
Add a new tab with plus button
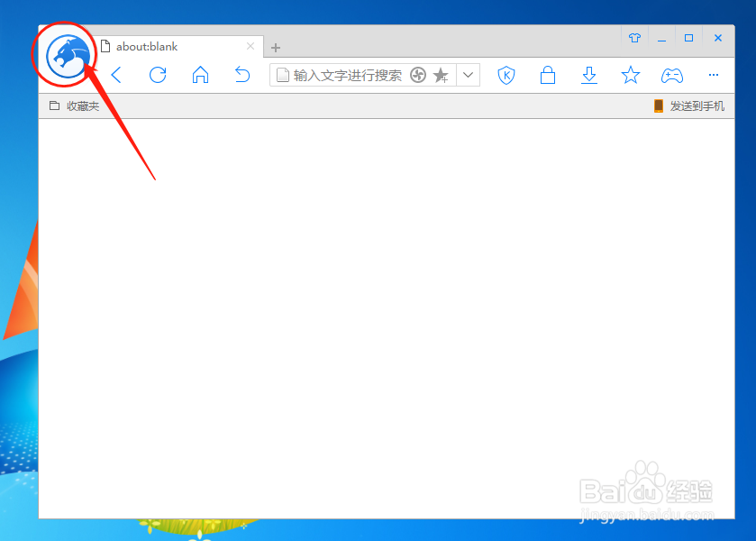276,48
